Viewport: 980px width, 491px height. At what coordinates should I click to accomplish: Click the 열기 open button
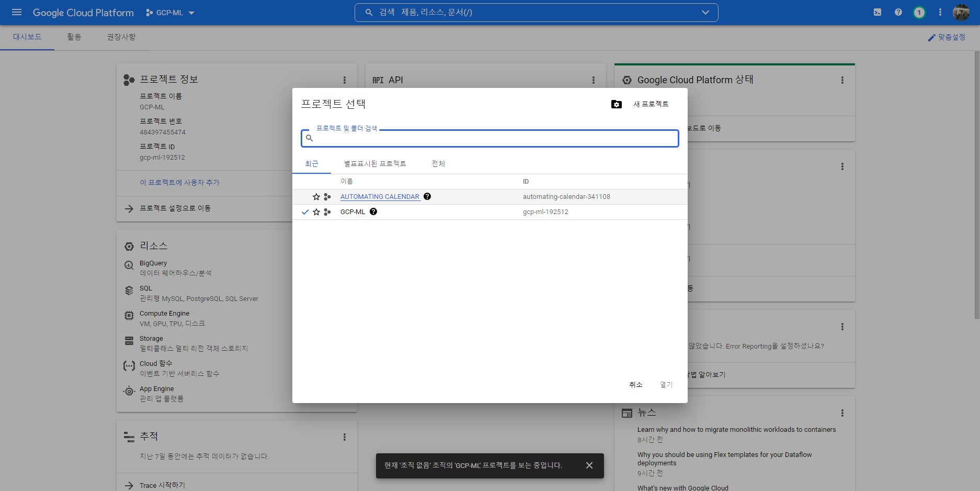click(x=666, y=385)
